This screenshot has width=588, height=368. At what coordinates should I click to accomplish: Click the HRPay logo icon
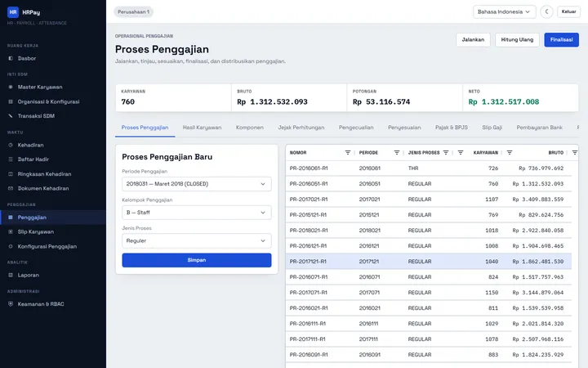(x=13, y=12)
